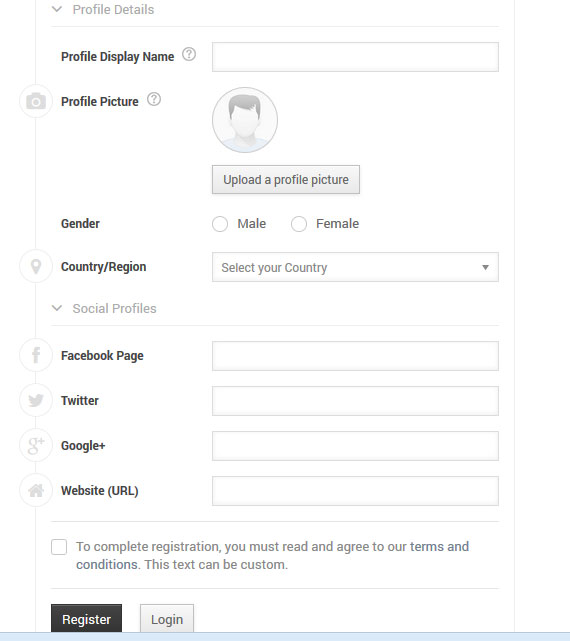The image size is (570, 641).
Task: Focus the Profile Display Name input field
Action: tap(355, 57)
